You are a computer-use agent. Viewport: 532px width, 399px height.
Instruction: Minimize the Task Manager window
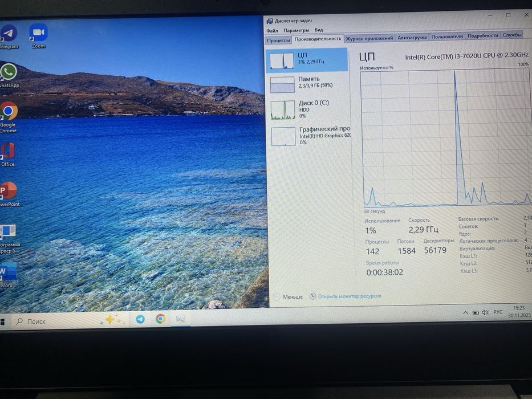point(490,16)
